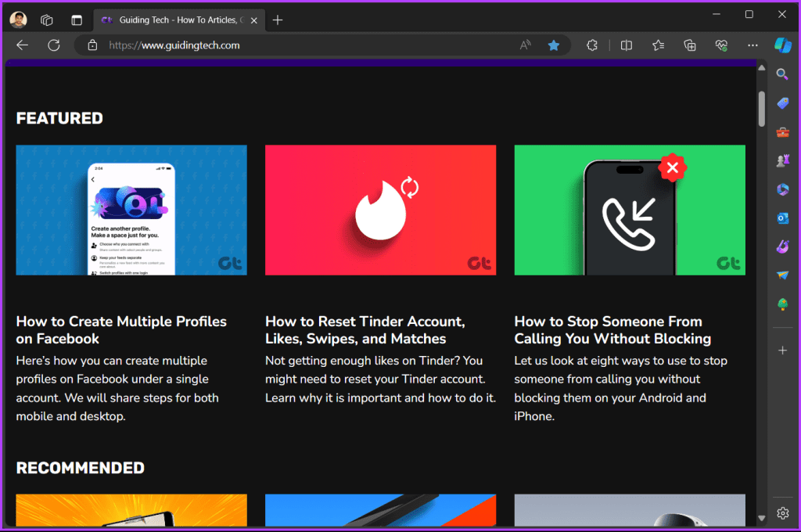Image resolution: width=801 pixels, height=532 pixels.
Task: Click the vertical page scrollbar
Action: [761, 110]
